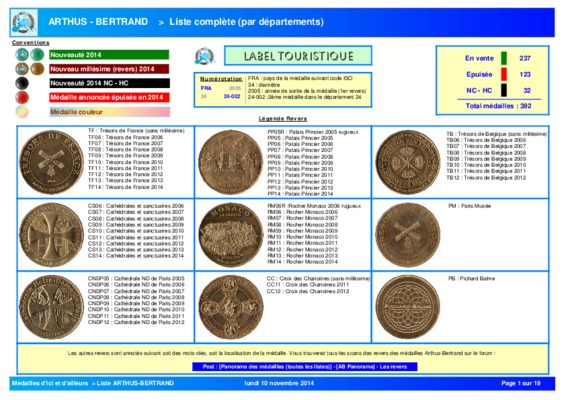Viewport: 566px width, 400px height.
Task: Click the Pichard Balme medal image
Action: 408,307
